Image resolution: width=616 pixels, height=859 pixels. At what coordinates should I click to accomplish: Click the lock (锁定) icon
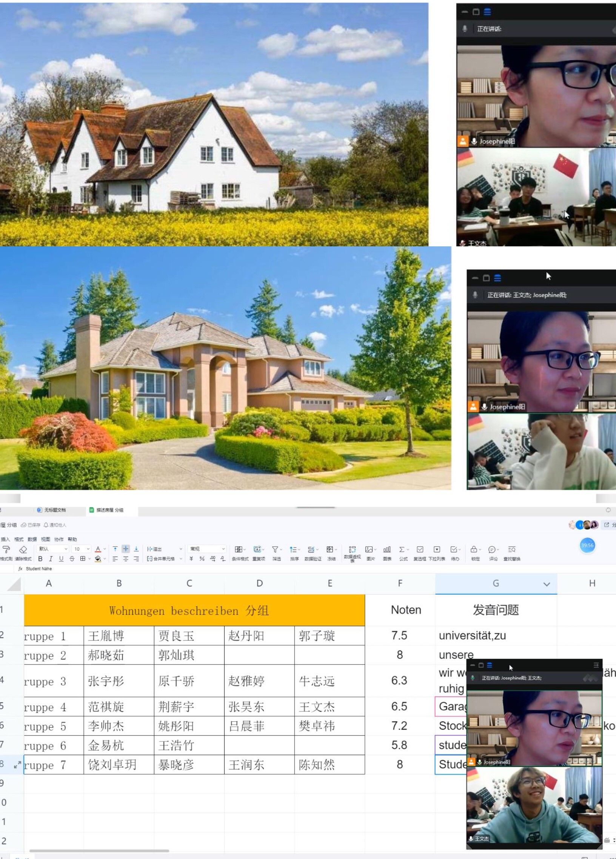tap(474, 549)
